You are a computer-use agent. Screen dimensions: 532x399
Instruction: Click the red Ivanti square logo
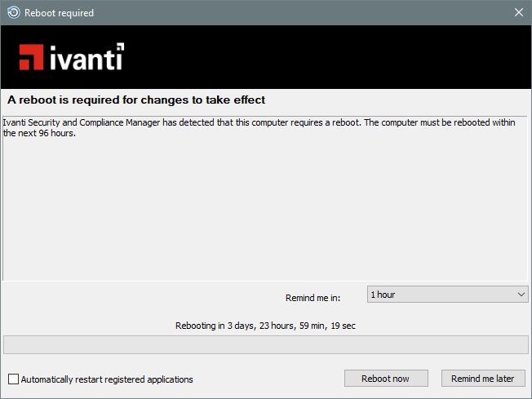[33, 56]
